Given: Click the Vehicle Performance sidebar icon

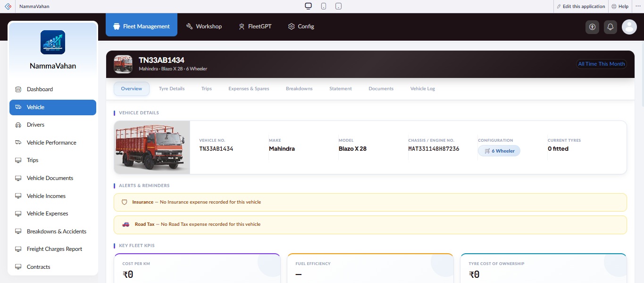Looking at the screenshot, I should point(18,143).
